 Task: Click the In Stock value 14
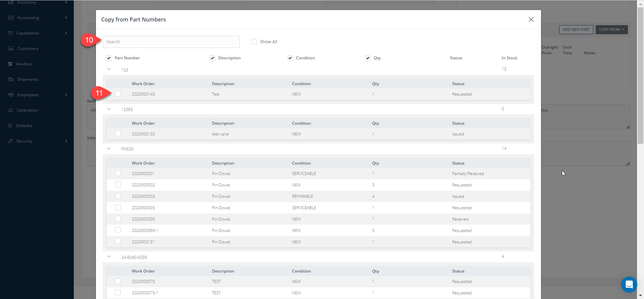[504, 148]
